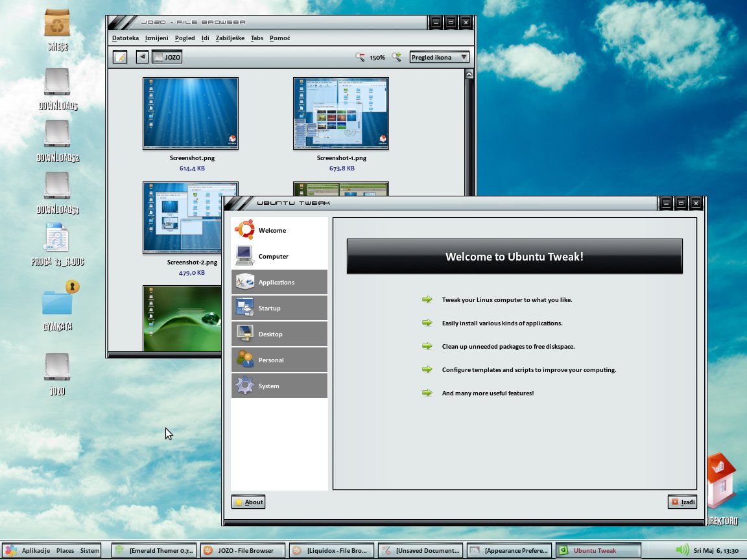Open the Zabilješke menu in File Browser

(x=230, y=38)
